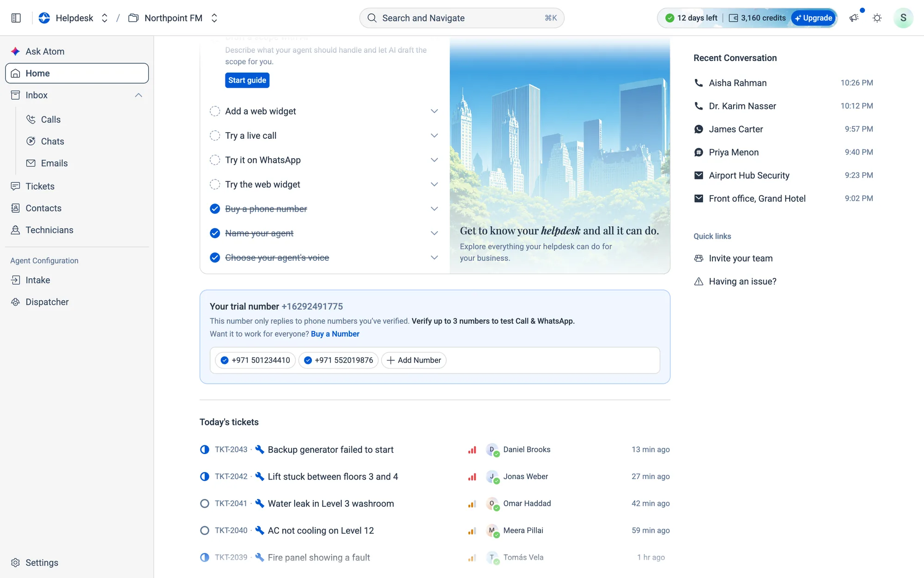Click the Helpdesk logo icon

(44, 18)
